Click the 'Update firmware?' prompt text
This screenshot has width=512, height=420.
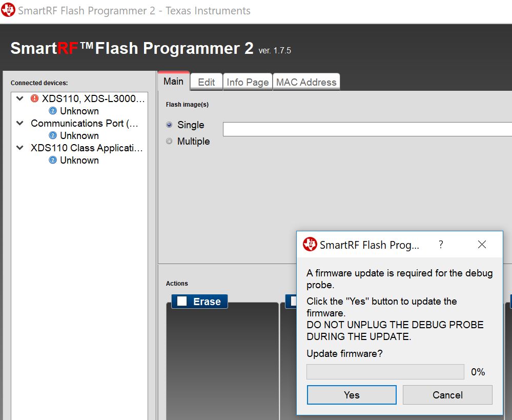(x=344, y=353)
